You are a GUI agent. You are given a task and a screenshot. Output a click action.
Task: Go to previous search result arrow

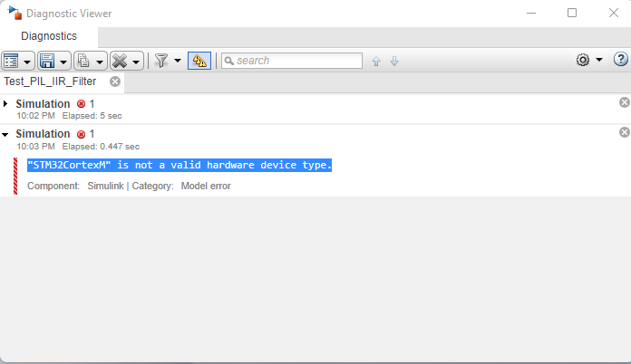click(376, 61)
